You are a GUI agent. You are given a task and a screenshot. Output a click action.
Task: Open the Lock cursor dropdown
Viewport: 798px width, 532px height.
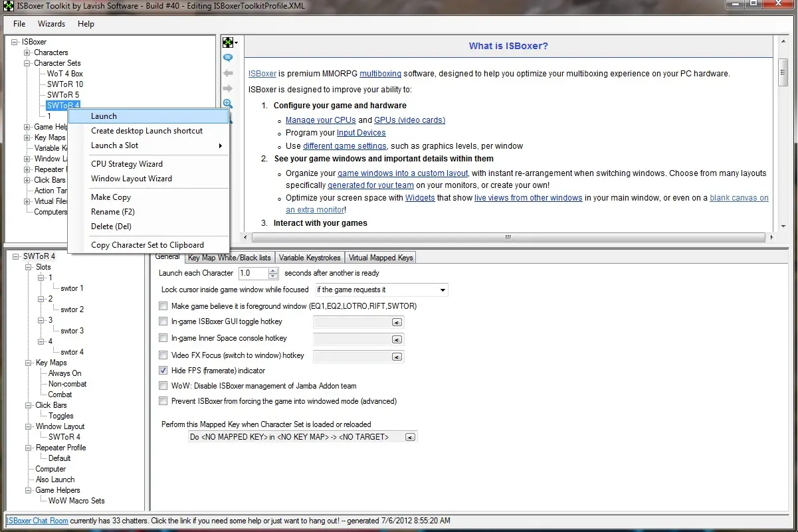[x=443, y=290]
